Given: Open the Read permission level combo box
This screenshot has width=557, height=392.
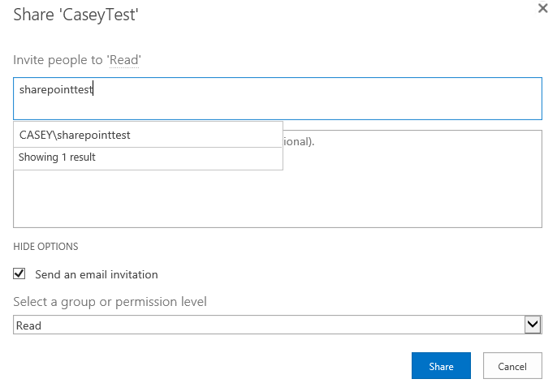Looking at the screenshot, I should [268, 325].
